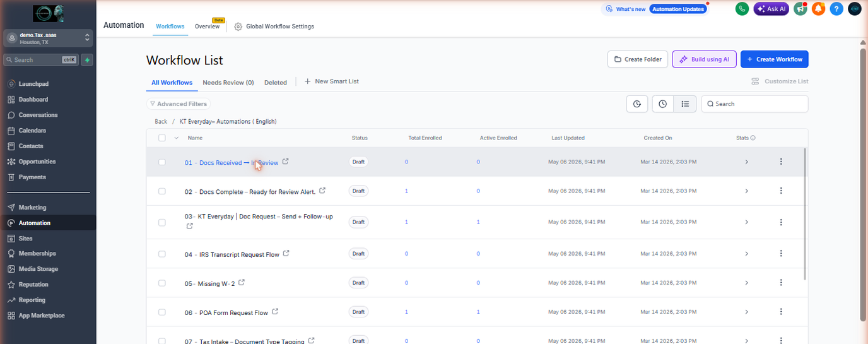
Task: Expand stats for 03 Doc Request row
Action: point(746,222)
